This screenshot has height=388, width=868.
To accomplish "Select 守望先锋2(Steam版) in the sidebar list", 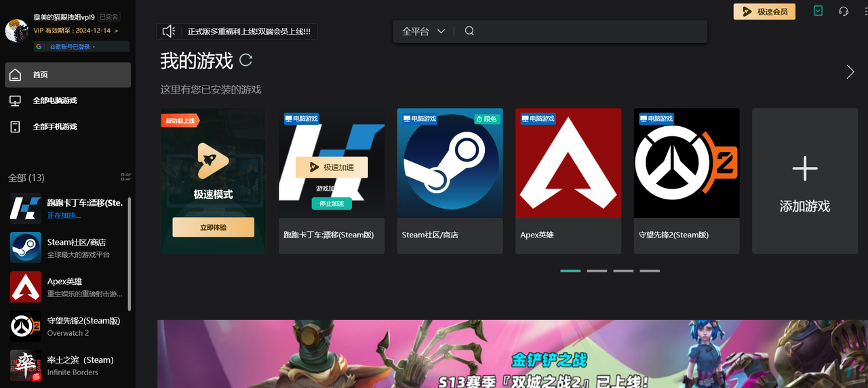I will point(66,326).
